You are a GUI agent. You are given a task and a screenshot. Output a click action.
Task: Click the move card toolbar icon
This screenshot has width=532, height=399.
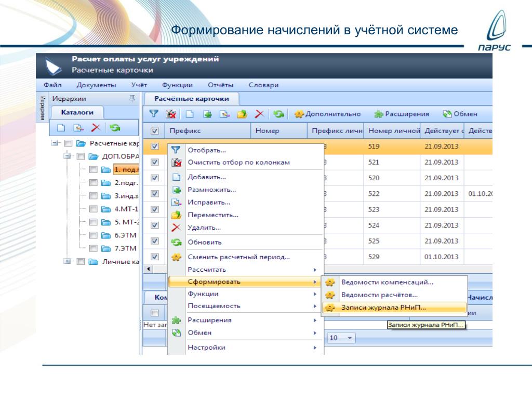tap(242, 114)
